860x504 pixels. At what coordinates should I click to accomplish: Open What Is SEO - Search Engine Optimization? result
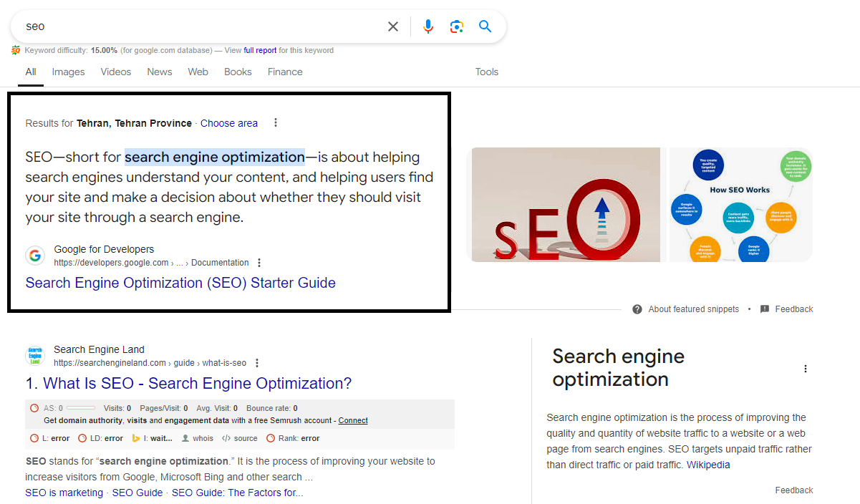198,383
